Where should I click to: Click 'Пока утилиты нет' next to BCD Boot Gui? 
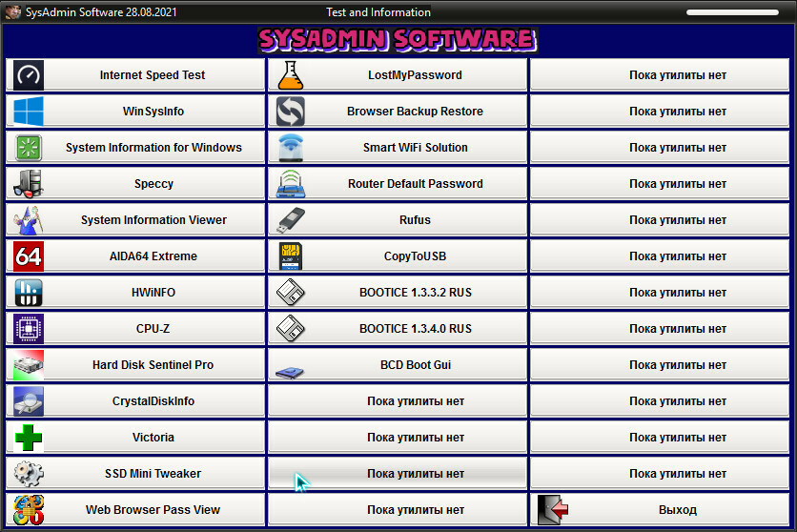660,365
